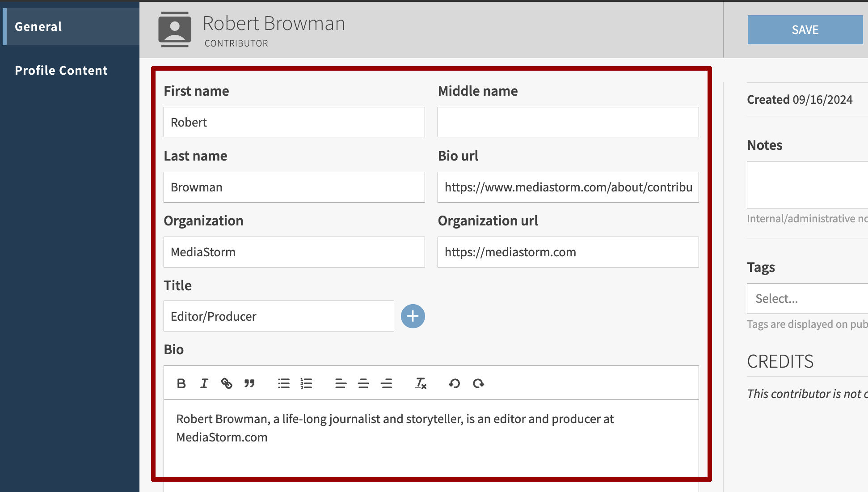868x492 pixels.
Task: Insert a link using the link icon
Action: click(227, 383)
